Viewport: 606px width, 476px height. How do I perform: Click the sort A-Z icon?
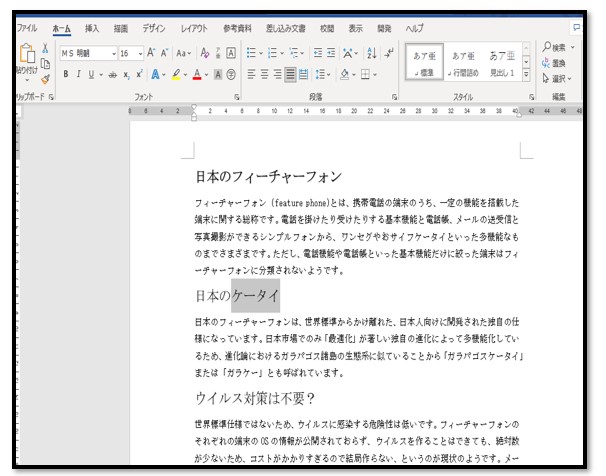[372, 53]
